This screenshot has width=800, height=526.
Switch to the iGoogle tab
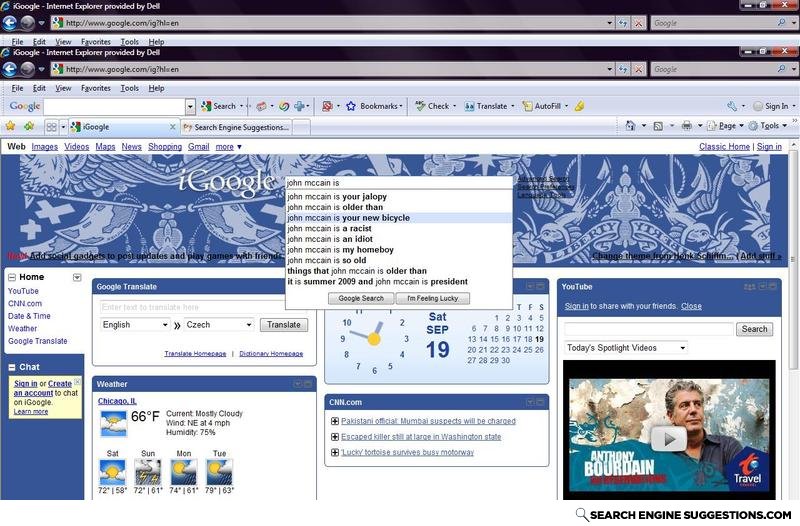tap(122, 127)
